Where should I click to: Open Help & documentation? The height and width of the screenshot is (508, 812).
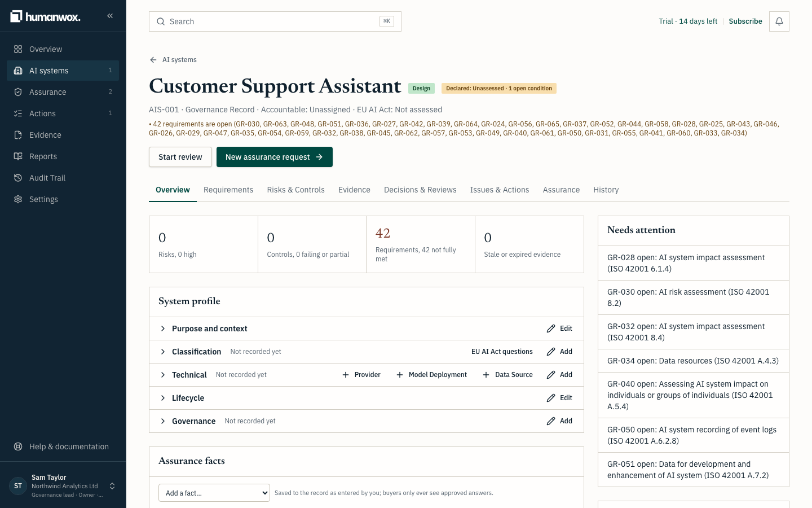pyautogui.click(x=63, y=446)
